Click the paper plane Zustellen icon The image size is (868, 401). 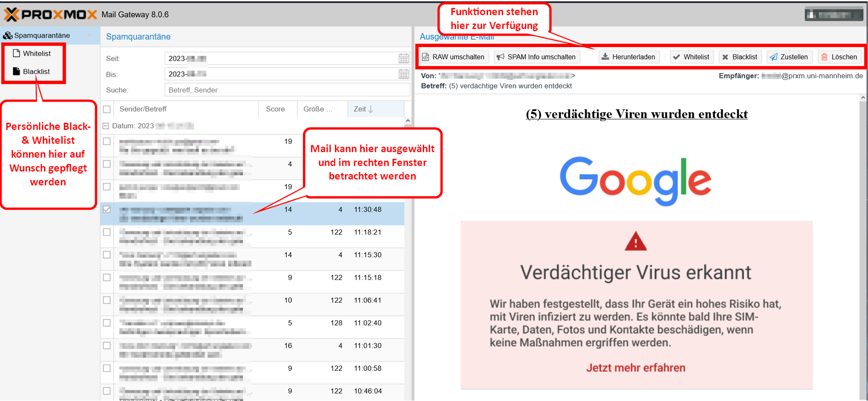coord(774,57)
